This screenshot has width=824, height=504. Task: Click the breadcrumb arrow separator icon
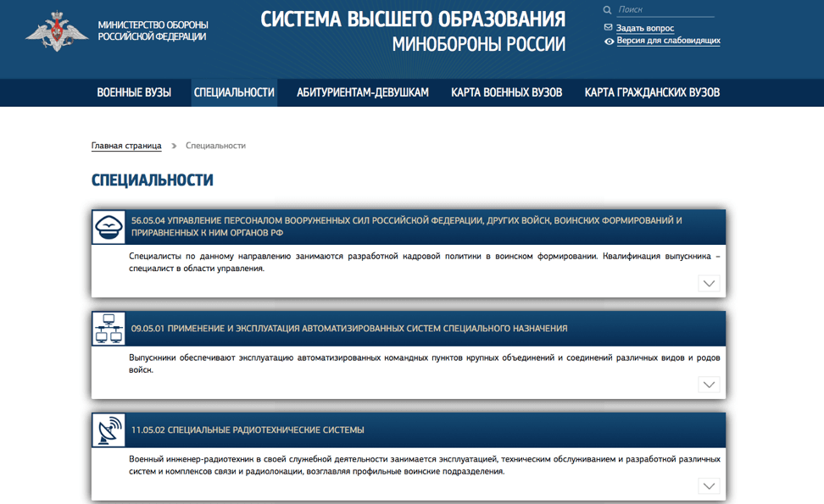pyautogui.click(x=174, y=146)
